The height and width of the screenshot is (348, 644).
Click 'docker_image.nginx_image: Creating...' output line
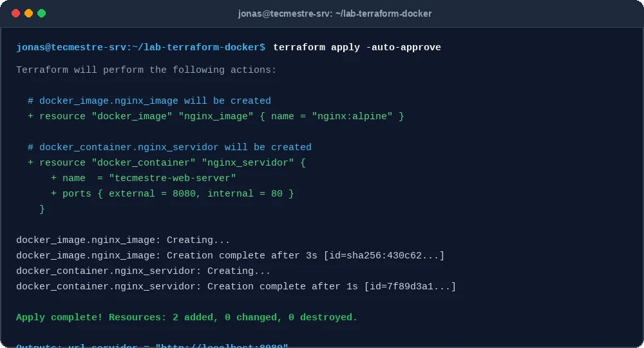[x=123, y=240]
